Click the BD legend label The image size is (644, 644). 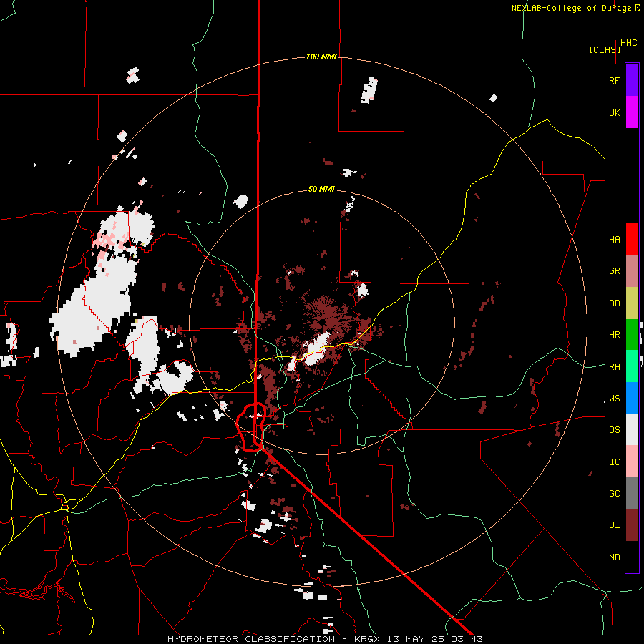pyautogui.click(x=615, y=303)
